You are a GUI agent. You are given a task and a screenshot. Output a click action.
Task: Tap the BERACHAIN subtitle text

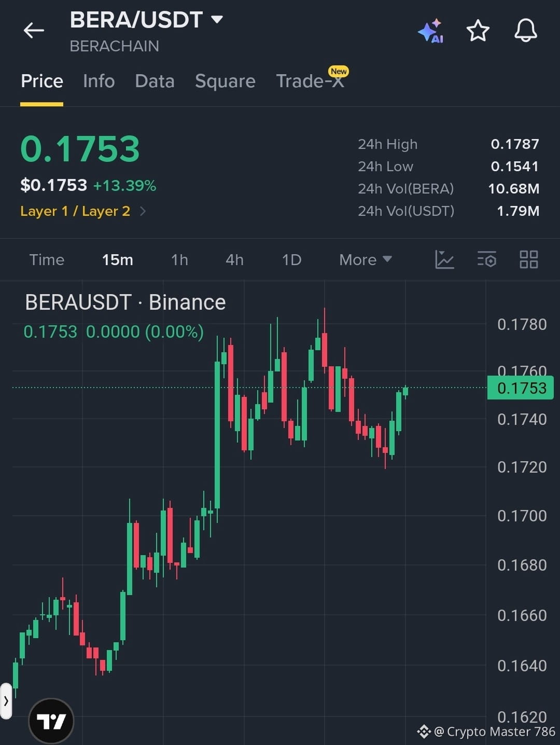[114, 46]
